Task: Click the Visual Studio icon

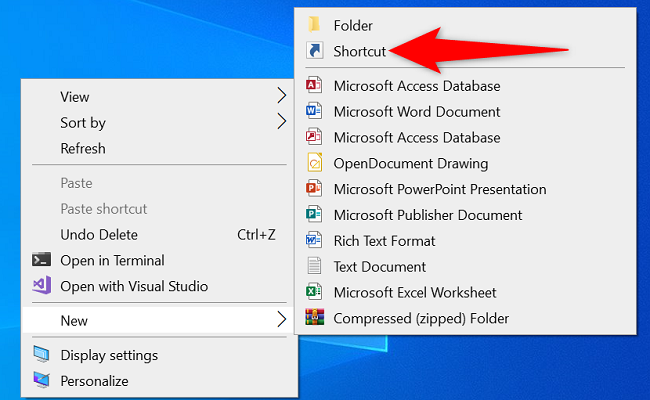Action: pos(42,285)
